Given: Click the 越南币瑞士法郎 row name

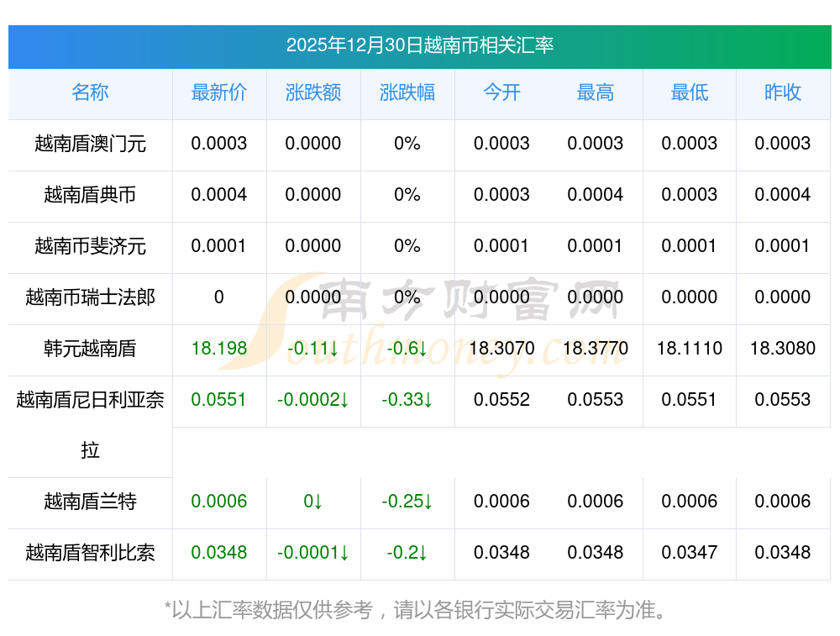Looking at the screenshot, I should pyautogui.click(x=90, y=297).
